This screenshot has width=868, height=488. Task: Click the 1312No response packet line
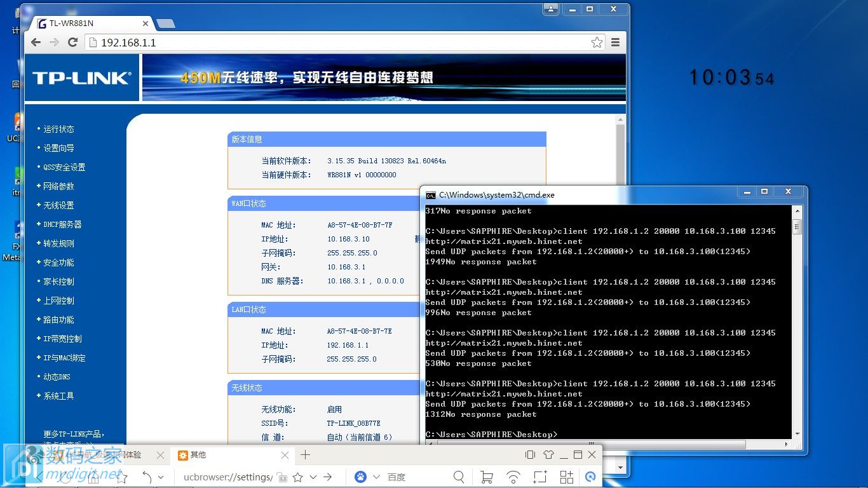[x=481, y=414]
